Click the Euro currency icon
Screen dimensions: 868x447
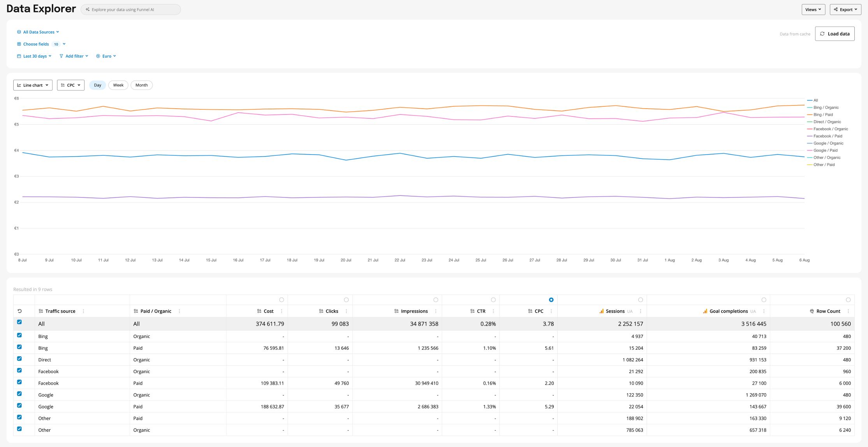coord(98,56)
